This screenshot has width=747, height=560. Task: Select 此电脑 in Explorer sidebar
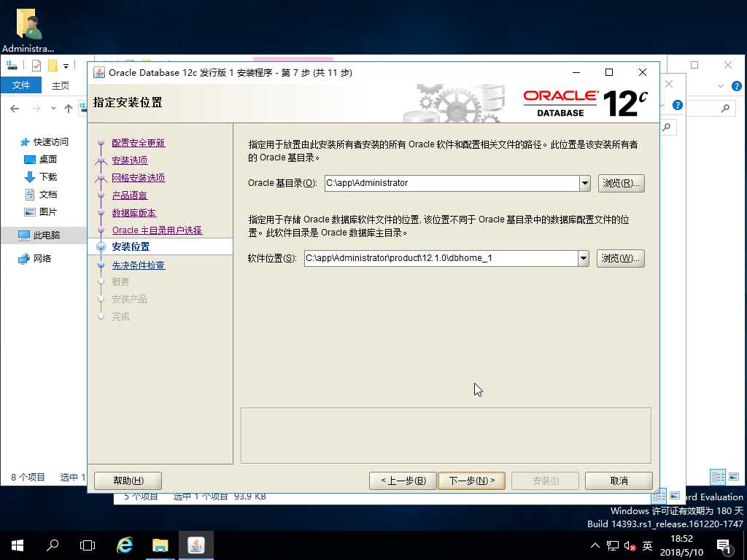click(46, 236)
